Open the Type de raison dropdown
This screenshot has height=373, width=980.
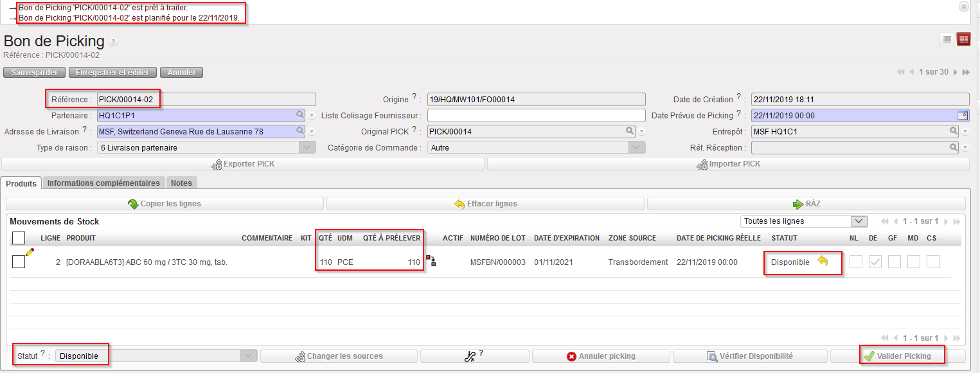click(x=308, y=147)
